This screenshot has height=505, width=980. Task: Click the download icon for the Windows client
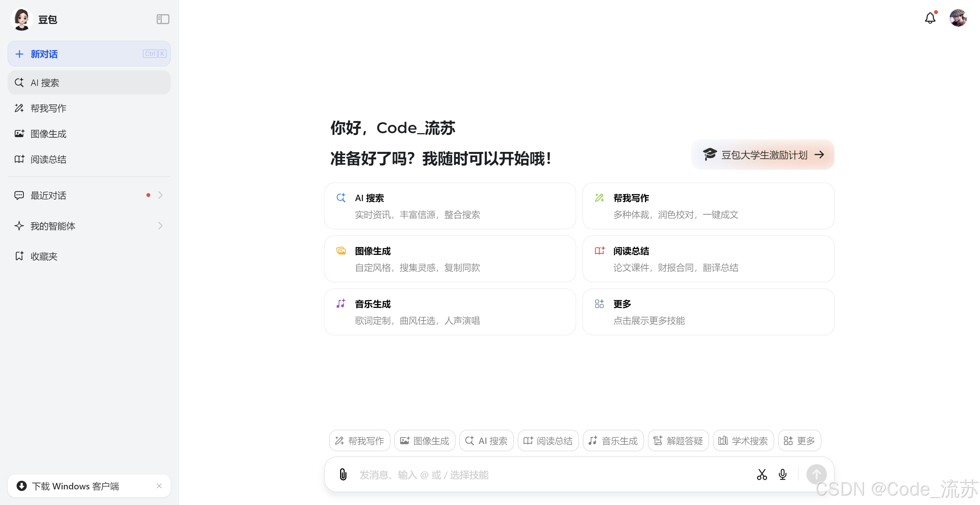coord(22,486)
